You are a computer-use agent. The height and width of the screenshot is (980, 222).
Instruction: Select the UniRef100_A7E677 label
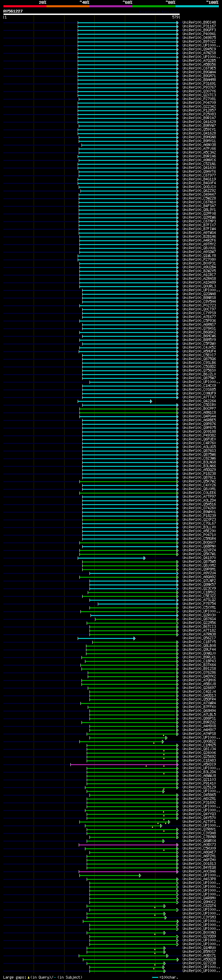coord(199,317)
